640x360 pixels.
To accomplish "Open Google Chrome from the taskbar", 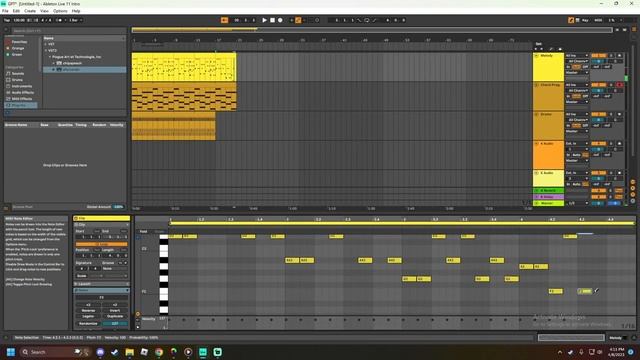I will click(x=159, y=352).
